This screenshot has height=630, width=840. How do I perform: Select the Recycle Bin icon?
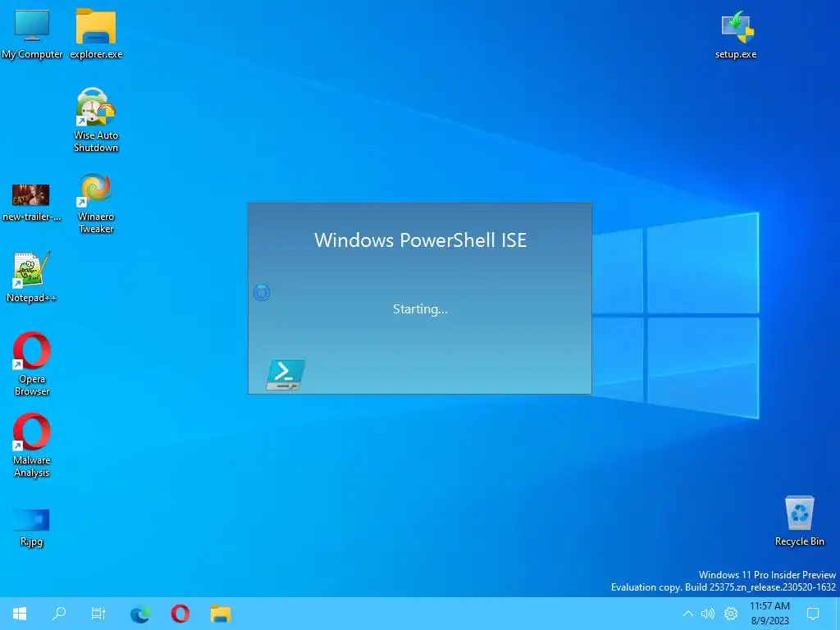(799, 521)
